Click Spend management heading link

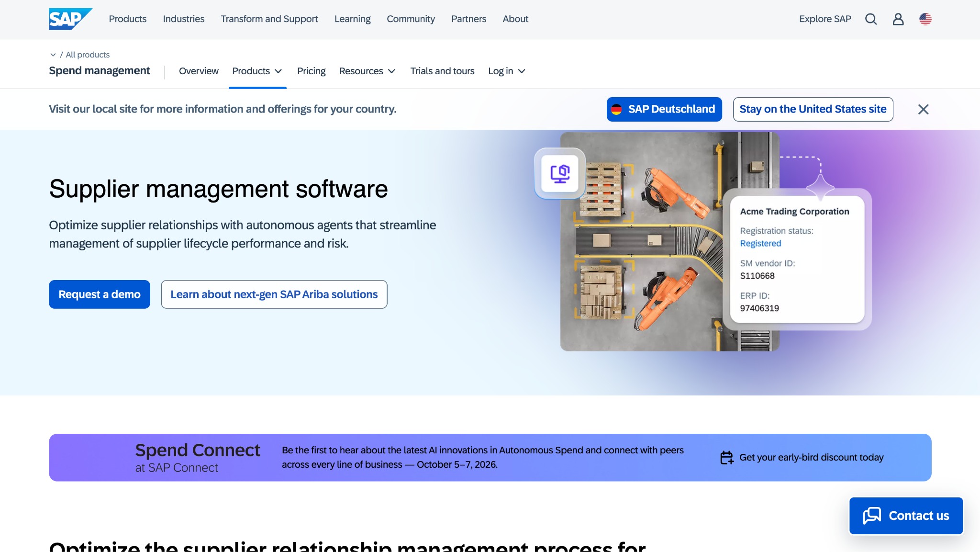pos(100,70)
